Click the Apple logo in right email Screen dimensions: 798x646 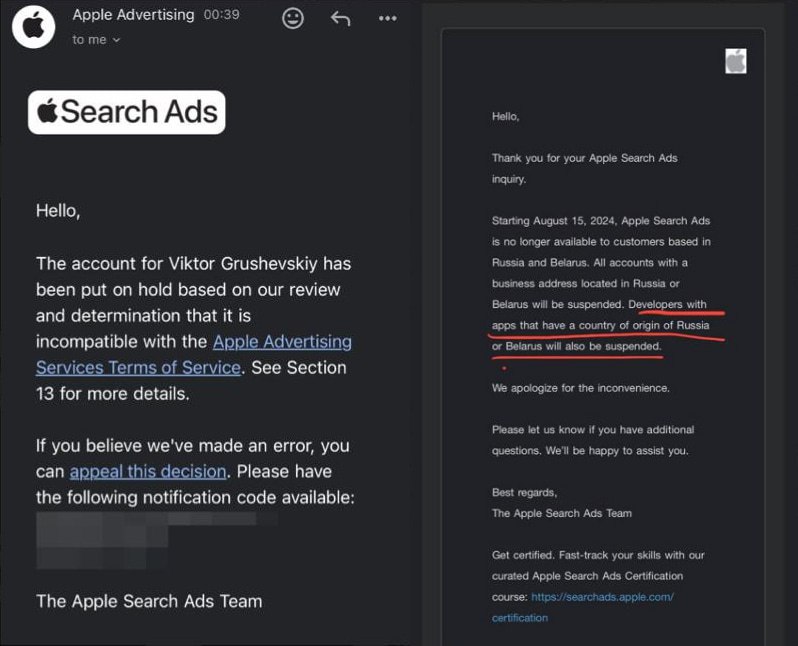point(736,61)
